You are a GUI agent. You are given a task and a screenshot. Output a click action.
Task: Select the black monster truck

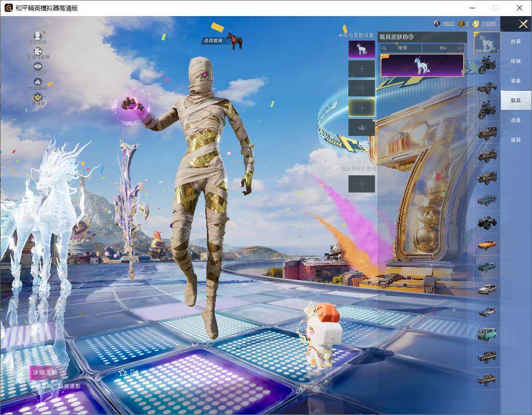(487, 223)
